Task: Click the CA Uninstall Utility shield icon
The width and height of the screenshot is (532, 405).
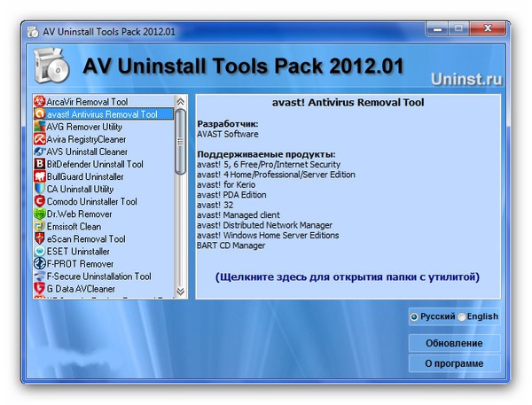Action: 40,189
